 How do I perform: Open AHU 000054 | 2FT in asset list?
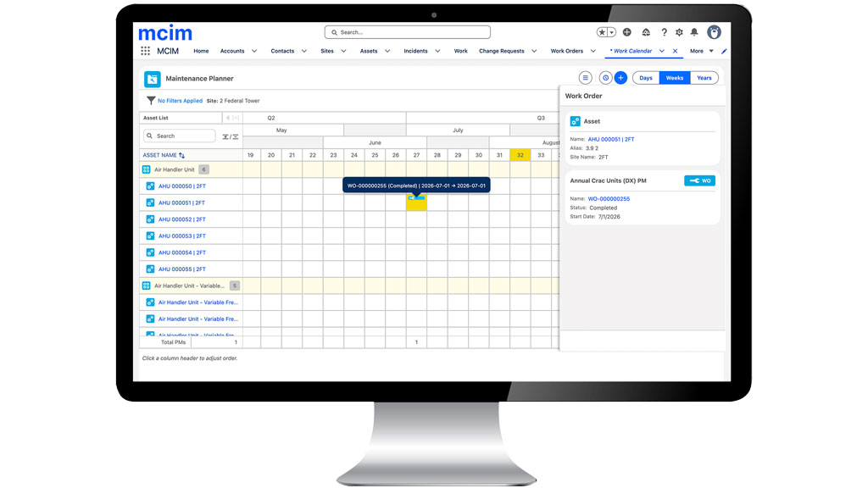pyautogui.click(x=181, y=252)
